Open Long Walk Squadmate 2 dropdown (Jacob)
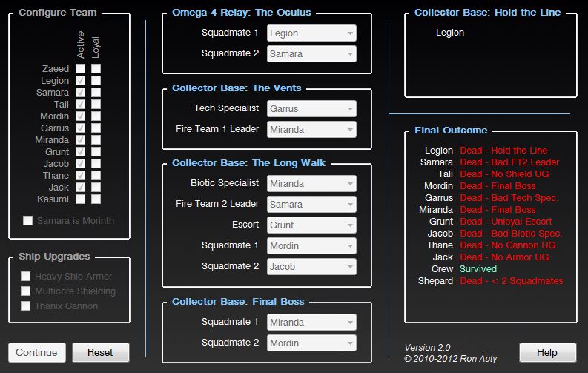The width and height of the screenshot is (588, 373). 311,266
